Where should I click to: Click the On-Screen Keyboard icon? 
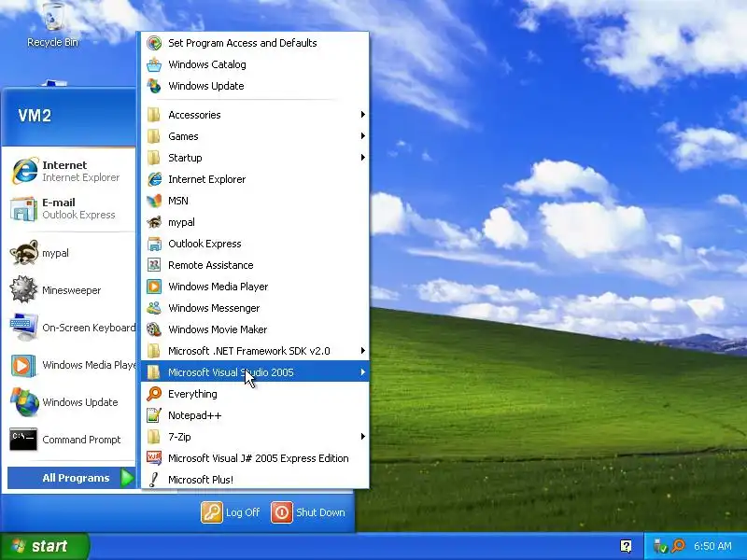click(24, 327)
